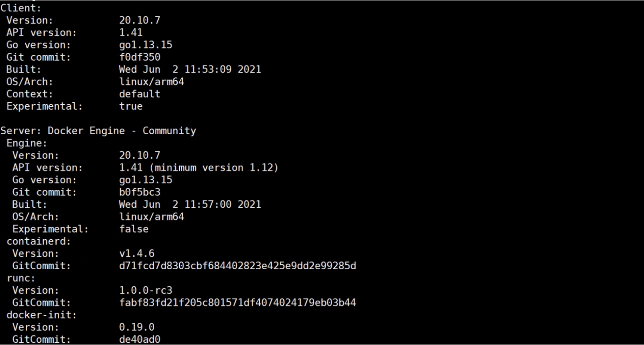Click the Server: Docker Engine - Community heading
This screenshot has width=644, height=345.
coord(98,132)
